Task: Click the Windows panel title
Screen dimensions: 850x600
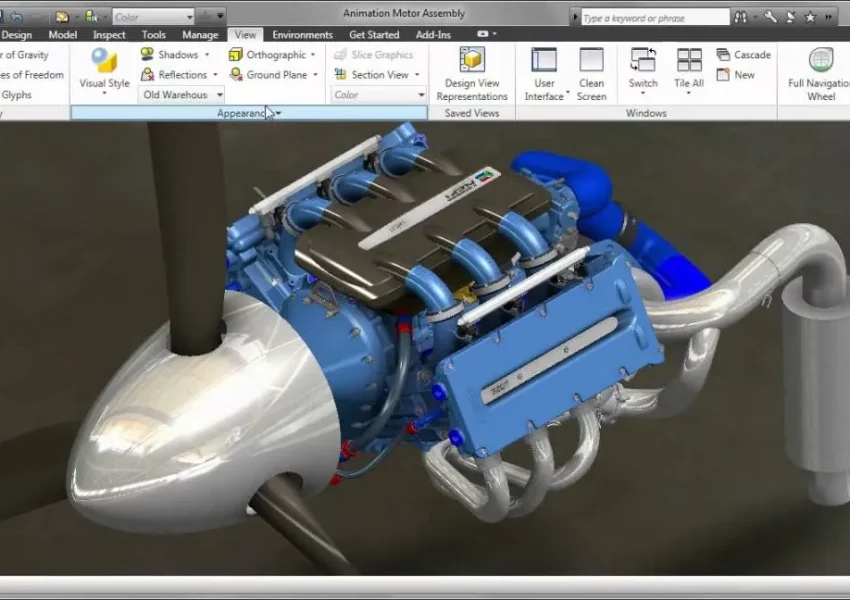Action: click(646, 113)
